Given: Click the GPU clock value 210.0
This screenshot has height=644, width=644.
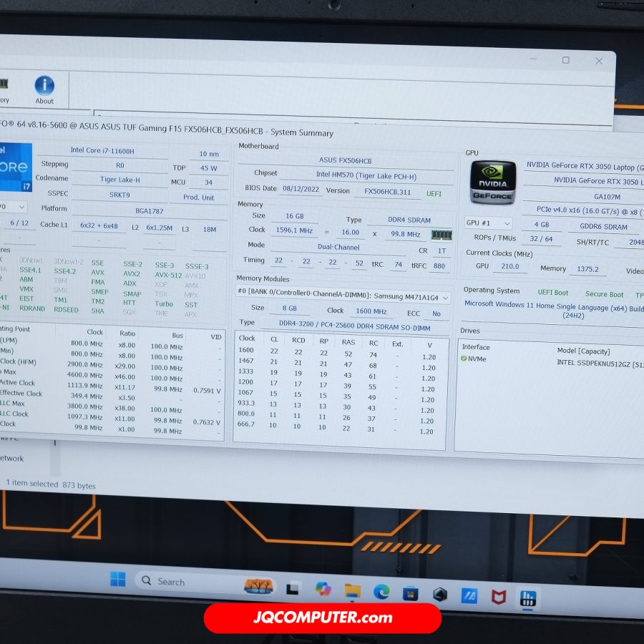Looking at the screenshot, I should pyautogui.click(x=509, y=266).
